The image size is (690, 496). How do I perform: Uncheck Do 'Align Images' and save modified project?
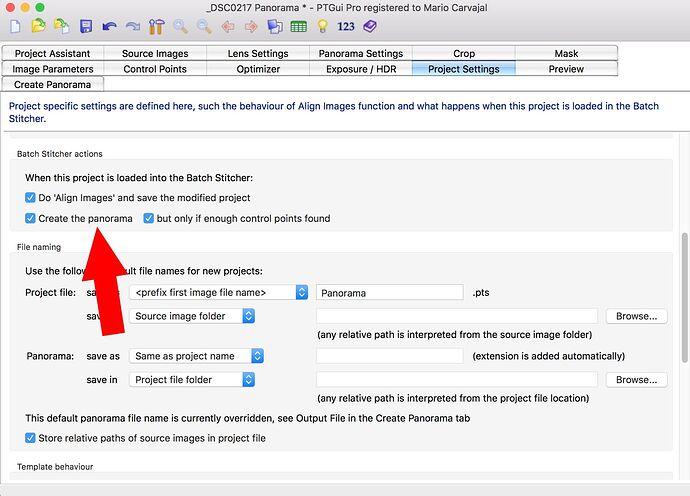pyautogui.click(x=30, y=197)
